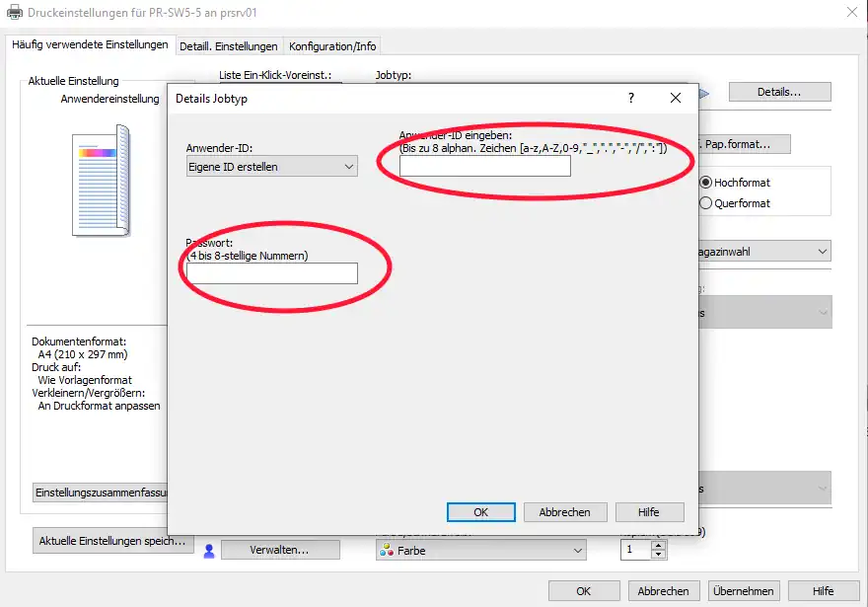Increase copies with the up arrow
Screen dimensions: 868x607
click(658, 545)
